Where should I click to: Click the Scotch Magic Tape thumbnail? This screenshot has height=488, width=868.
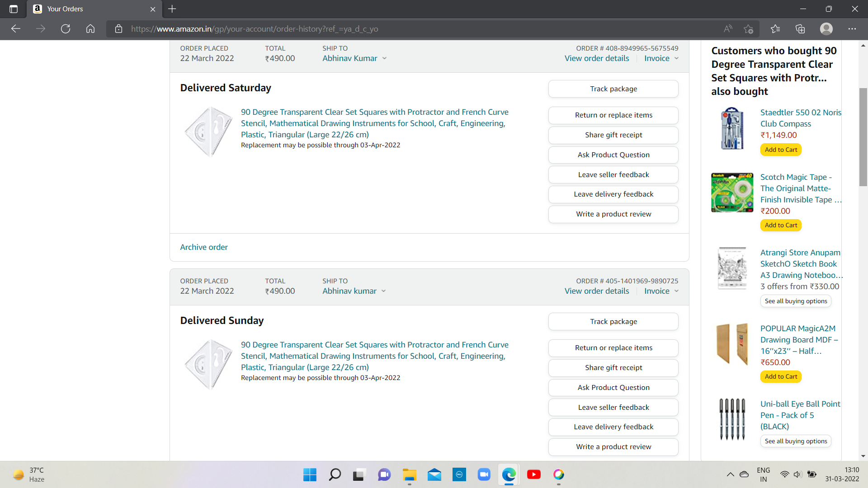pyautogui.click(x=732, y=193)
